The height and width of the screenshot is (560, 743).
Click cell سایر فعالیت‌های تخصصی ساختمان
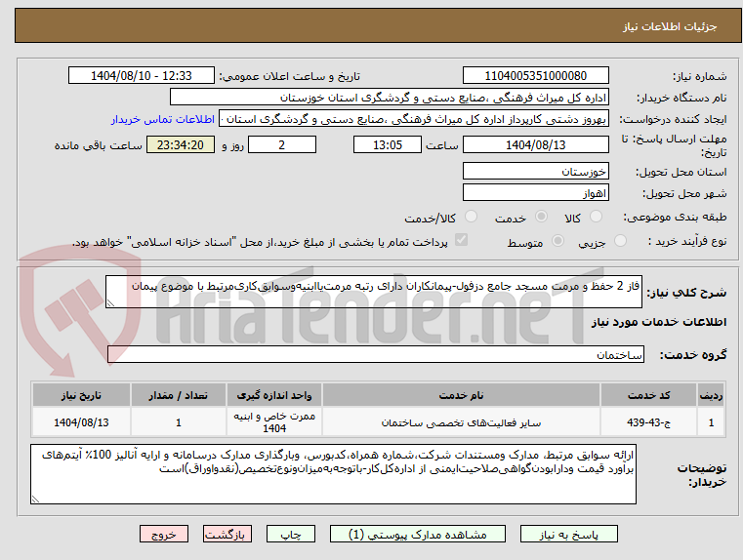(461, 422)
